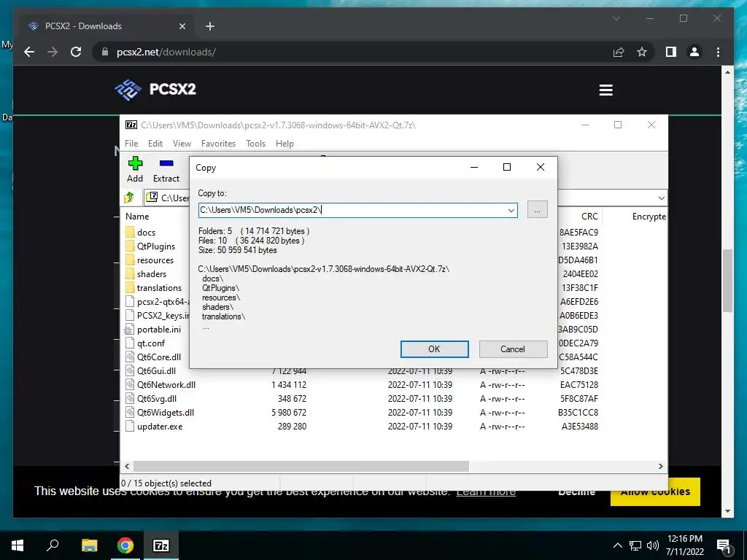Viewport: 747px width, 560px height.
Task: Open the View menu in 7-Zip
Action: pos(182,144)
